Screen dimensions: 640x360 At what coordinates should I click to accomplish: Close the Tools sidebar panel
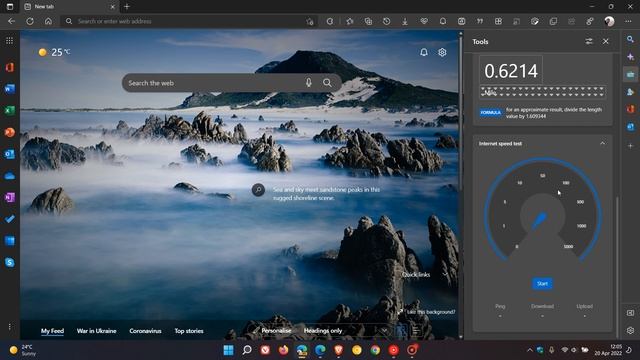coord(606,42)
